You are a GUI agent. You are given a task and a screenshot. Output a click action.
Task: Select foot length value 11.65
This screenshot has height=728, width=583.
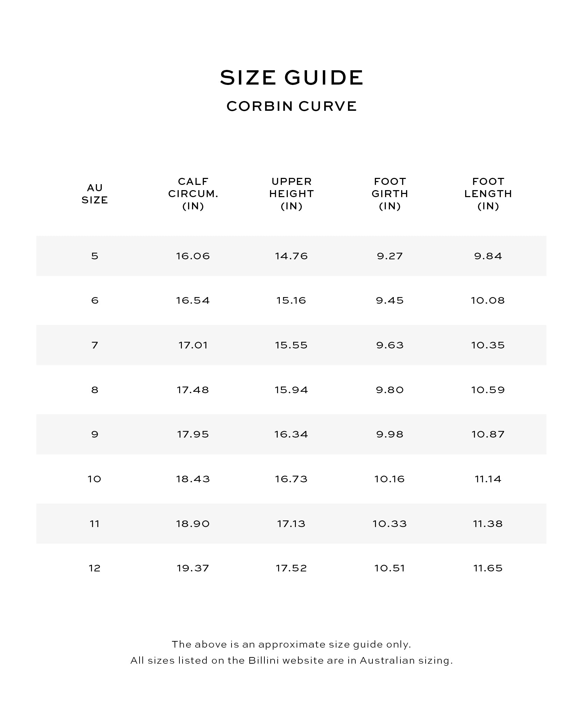tap(488, 568)
